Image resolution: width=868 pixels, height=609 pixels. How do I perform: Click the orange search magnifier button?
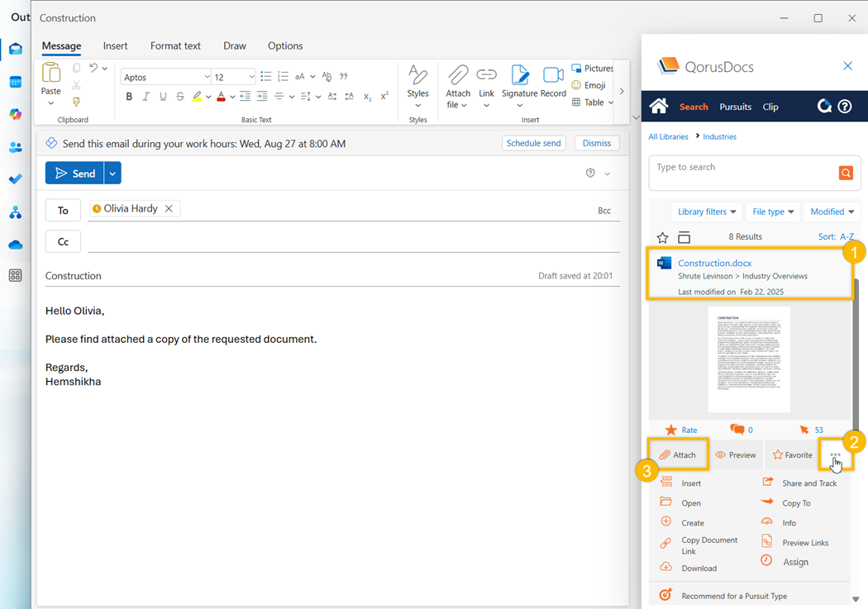(846, 173)
